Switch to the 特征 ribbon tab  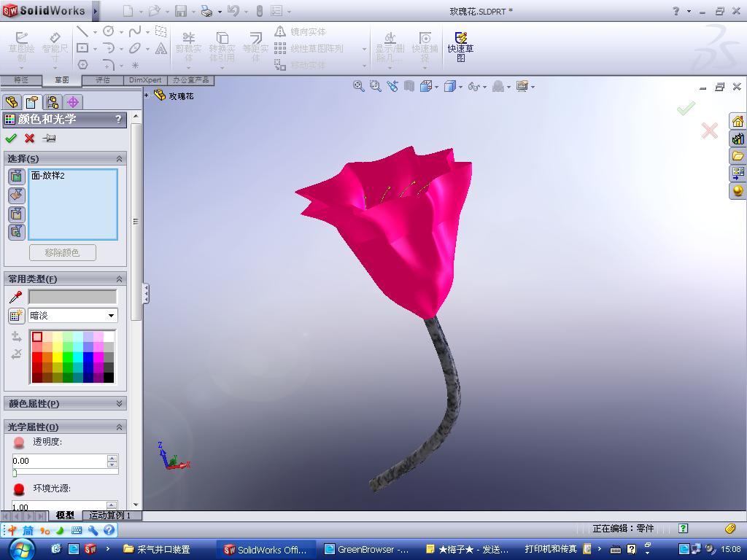pos(21,80)
